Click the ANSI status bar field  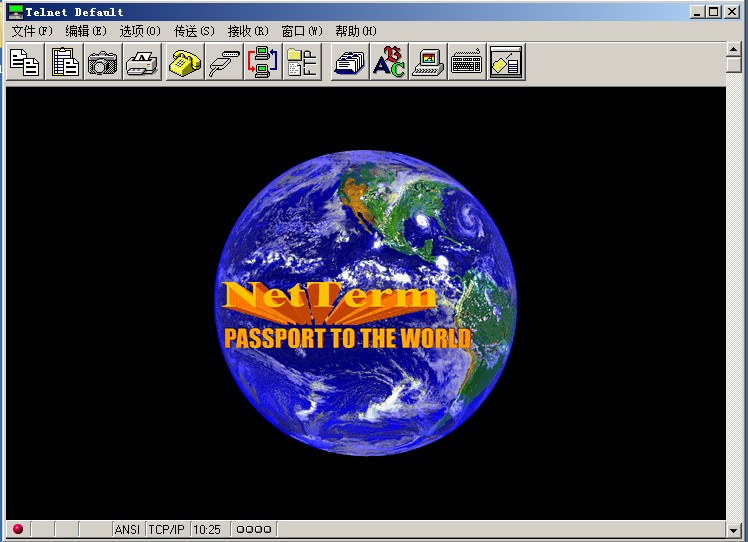127,529
